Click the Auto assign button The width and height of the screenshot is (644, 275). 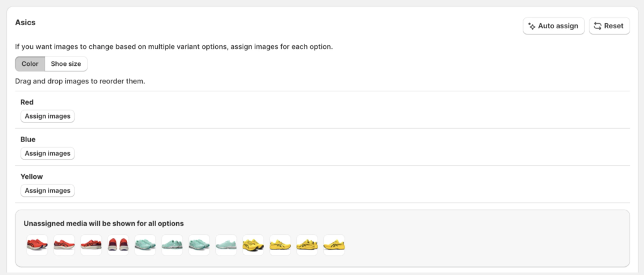(x=553, y=26)
